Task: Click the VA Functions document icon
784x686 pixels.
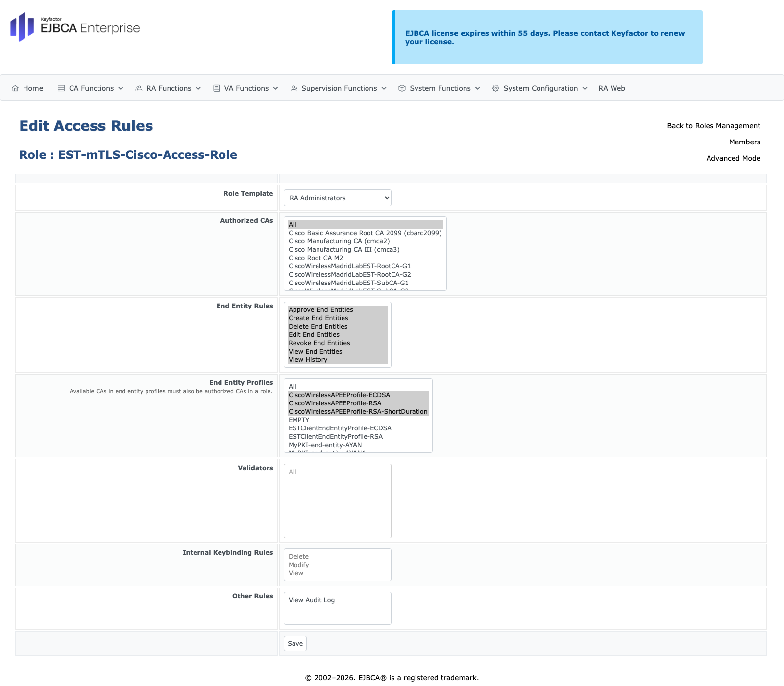Action: tap(217, 88)
